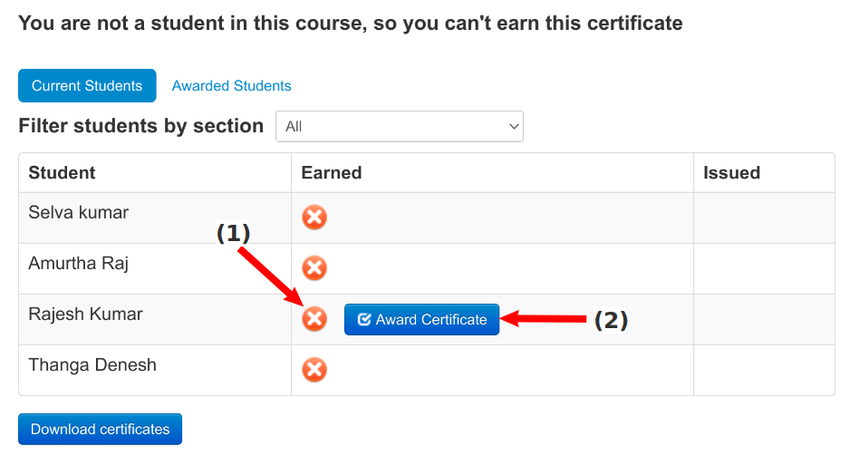Select Thanga Denesh student name
This screenshot has height=455, width=868.
(x=92, y=365)
